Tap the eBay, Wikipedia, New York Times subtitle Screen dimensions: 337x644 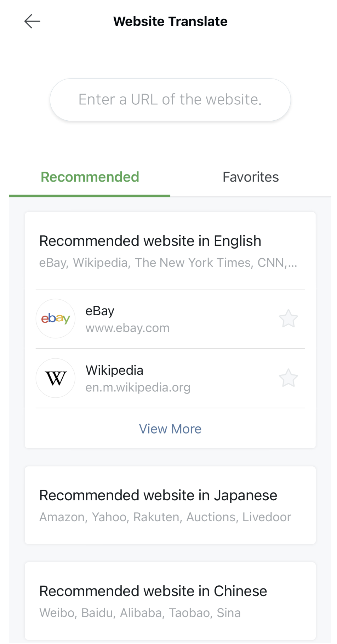coord(168,263)
